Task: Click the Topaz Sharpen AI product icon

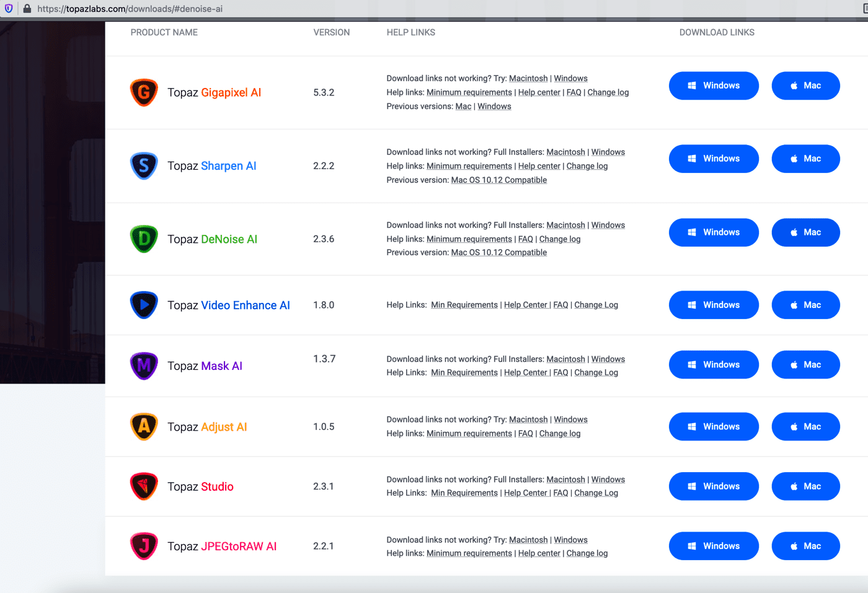Action: tap(144, 166)
